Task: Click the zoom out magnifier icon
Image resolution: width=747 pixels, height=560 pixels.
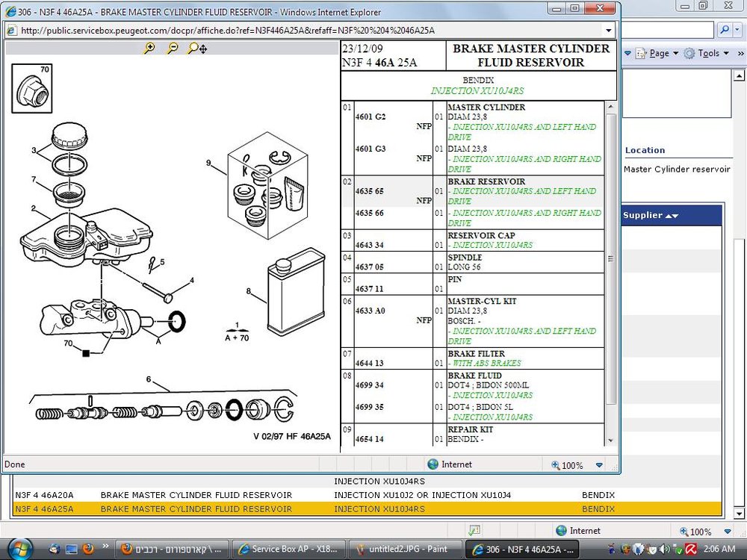Action: [x=173, y=48]
